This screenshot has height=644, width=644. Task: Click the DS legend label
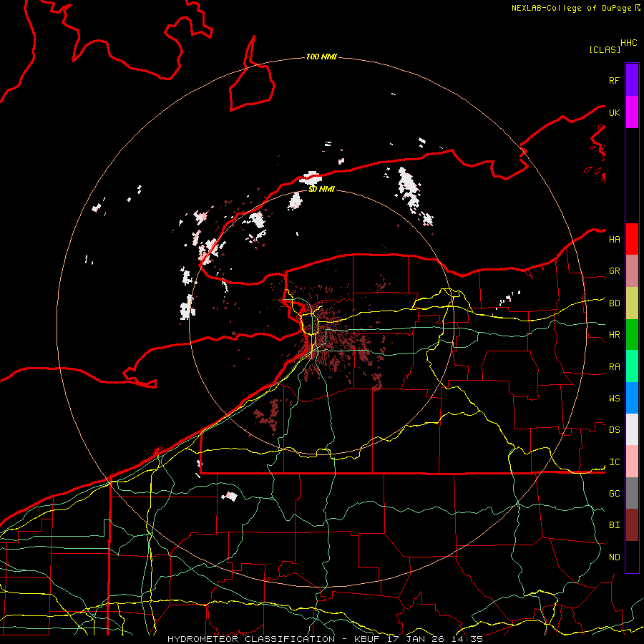tap(614, 430)
